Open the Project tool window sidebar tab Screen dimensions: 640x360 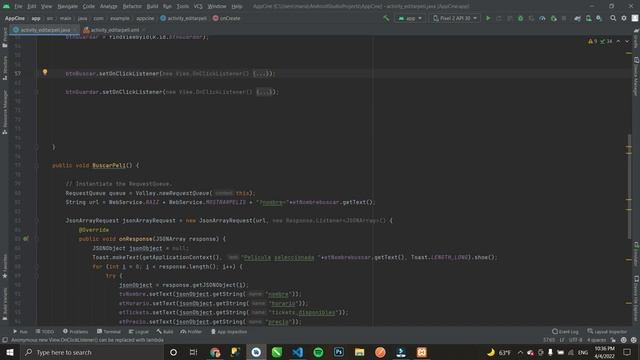coord(5,38)
